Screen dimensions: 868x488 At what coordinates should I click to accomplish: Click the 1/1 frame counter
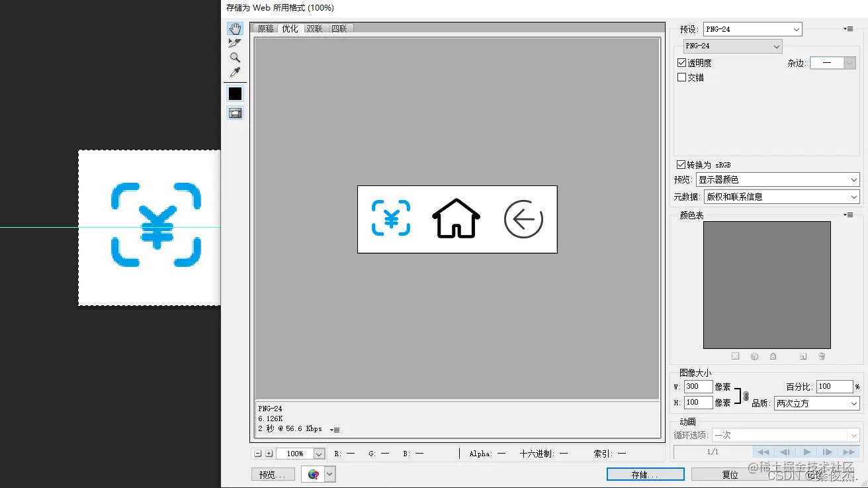point(713,452)
